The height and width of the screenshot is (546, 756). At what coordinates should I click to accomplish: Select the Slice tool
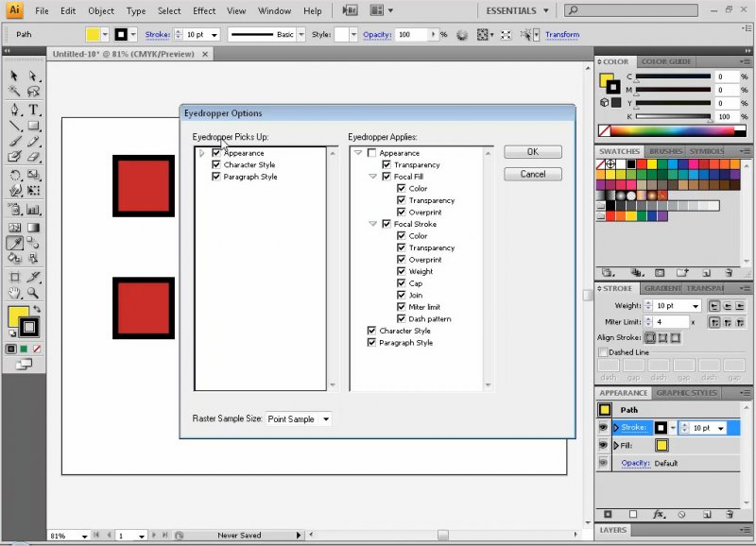(x=33, y=277)
